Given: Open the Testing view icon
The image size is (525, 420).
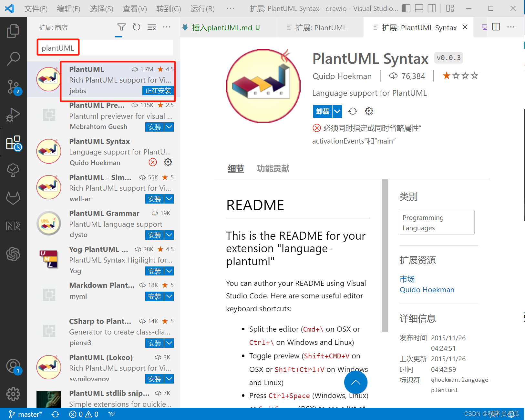Looking at the screenshot, I should coord(13,170).
